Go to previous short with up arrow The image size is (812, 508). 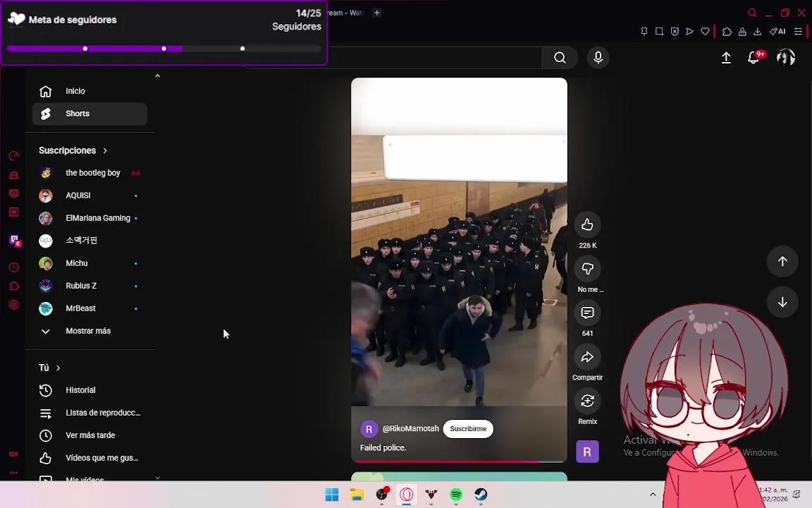782,261
